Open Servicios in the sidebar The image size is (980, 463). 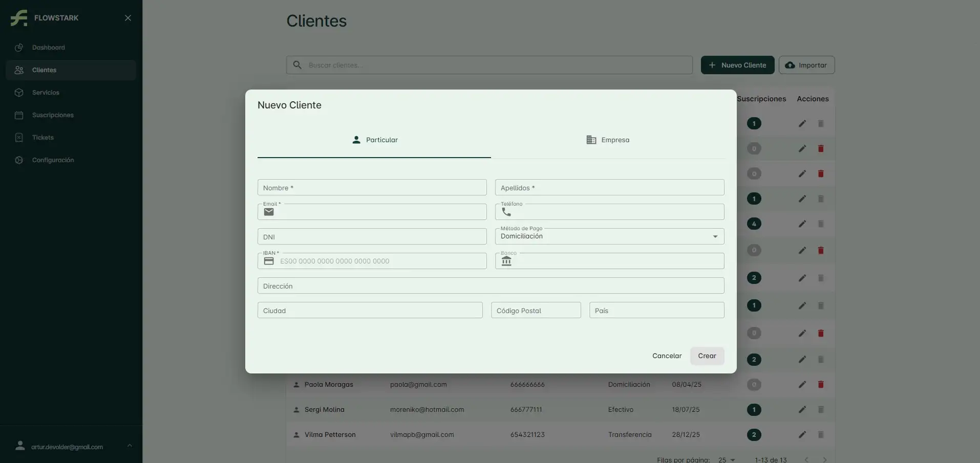[x=46, y=93]
